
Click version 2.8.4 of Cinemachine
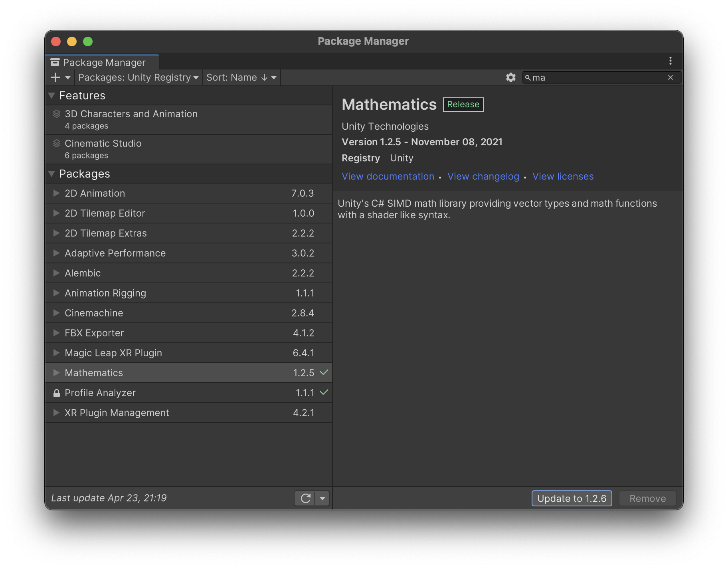[303, 313]
